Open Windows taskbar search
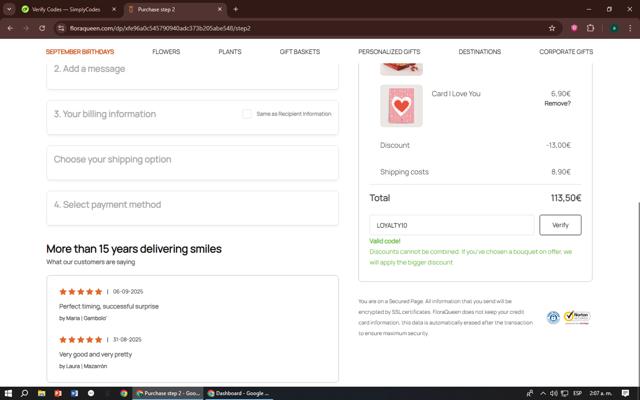640x400 pixels. (24, 393)
